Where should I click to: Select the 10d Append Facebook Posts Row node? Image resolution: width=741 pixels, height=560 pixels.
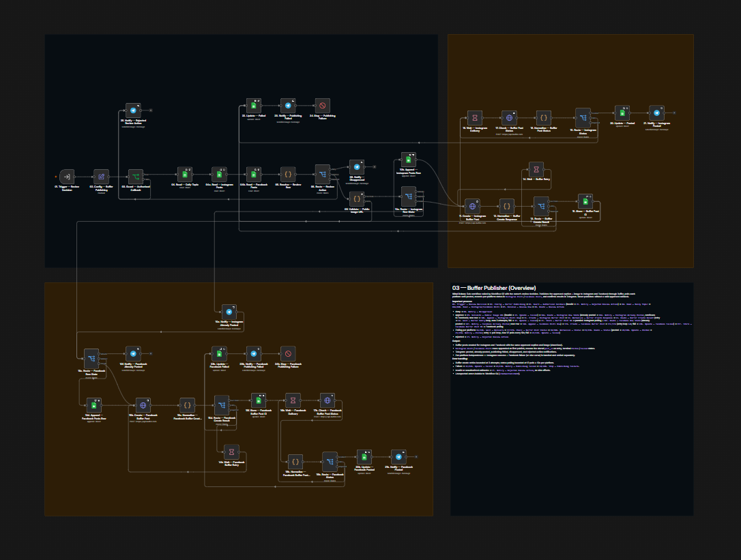pyautogui.click(x=93, y=405)
